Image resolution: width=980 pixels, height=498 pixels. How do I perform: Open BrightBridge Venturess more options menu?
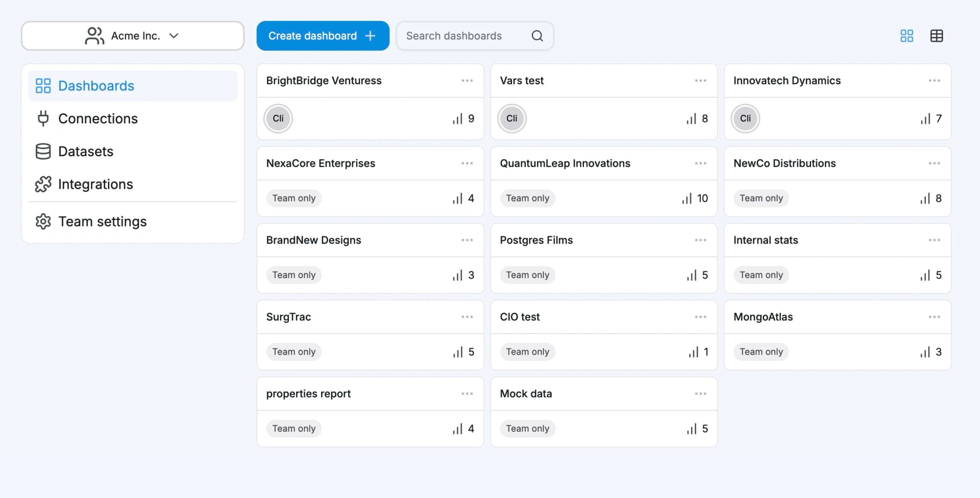(x=467, y=81)
